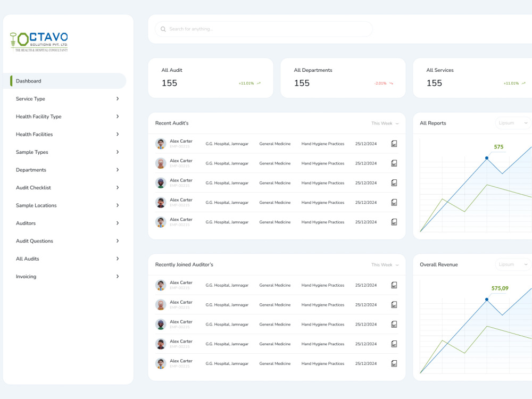
Task: Open report icon in second Recently Joined Auditor's row
Action: pos(394,305)
